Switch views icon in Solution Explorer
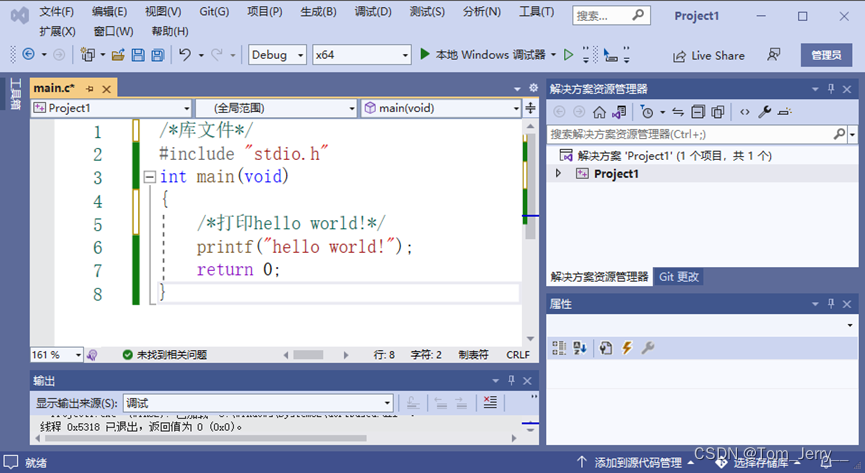This screenshot has width=865, height=473. 619,112
